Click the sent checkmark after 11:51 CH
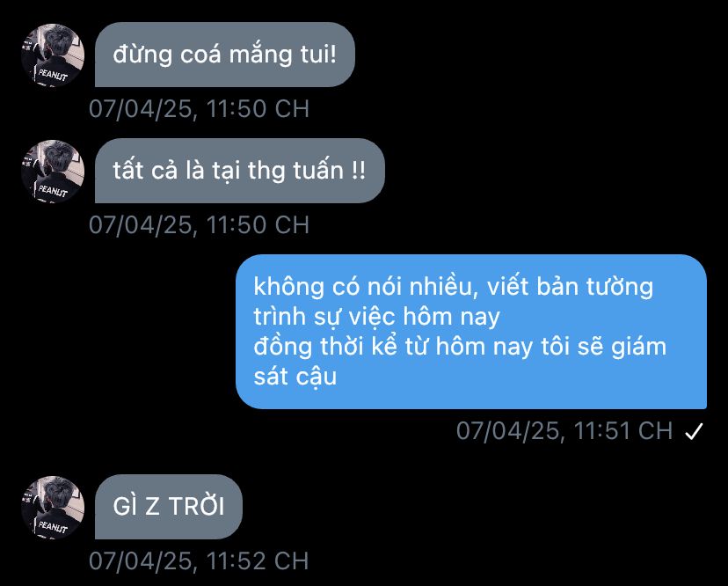 tap(694, 431)
